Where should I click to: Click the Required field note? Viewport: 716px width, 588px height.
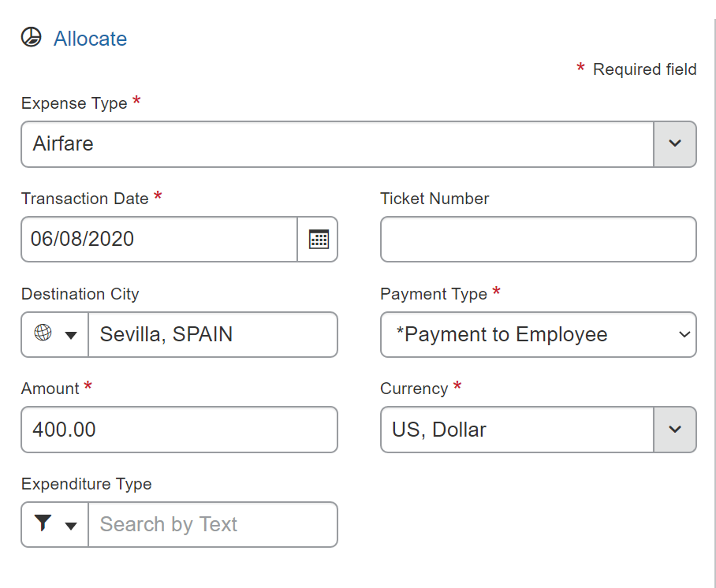(x=644, y=69)
